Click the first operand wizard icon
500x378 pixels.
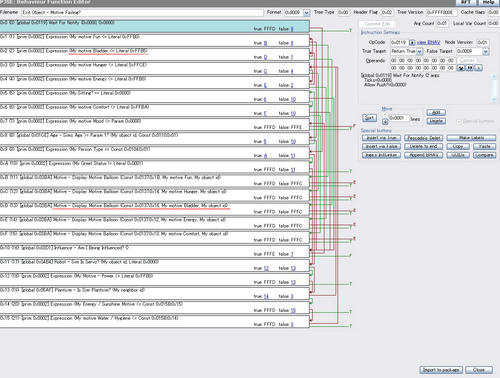[x=461, y=68]
